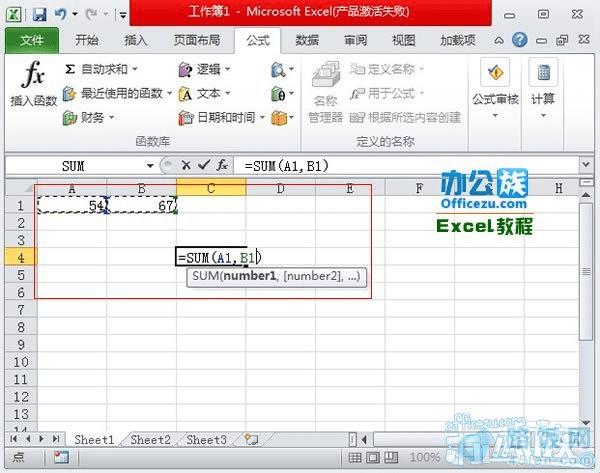Click the macro recording status icon
This screenshot has height=473, width=600.
[x=61, y=457]
